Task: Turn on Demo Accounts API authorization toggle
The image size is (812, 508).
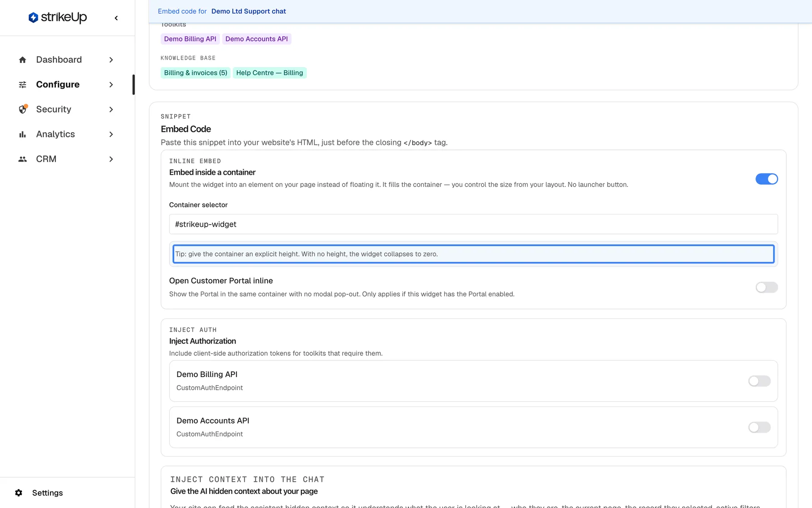Action: coord(759,427)
